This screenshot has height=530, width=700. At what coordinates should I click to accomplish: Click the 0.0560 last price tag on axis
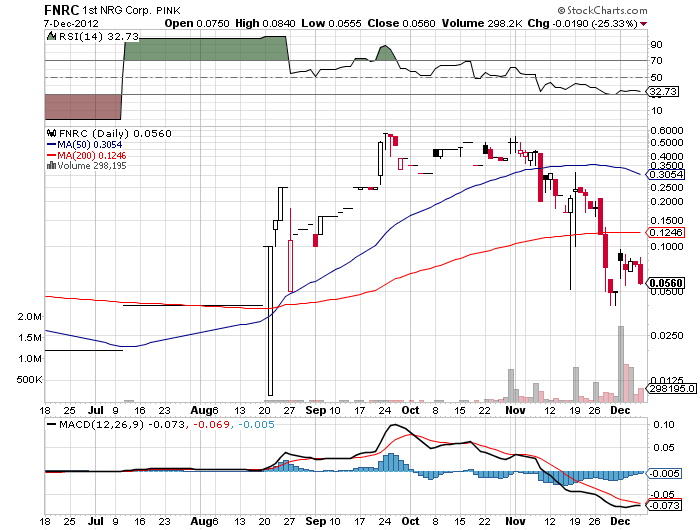pos(666,283)
